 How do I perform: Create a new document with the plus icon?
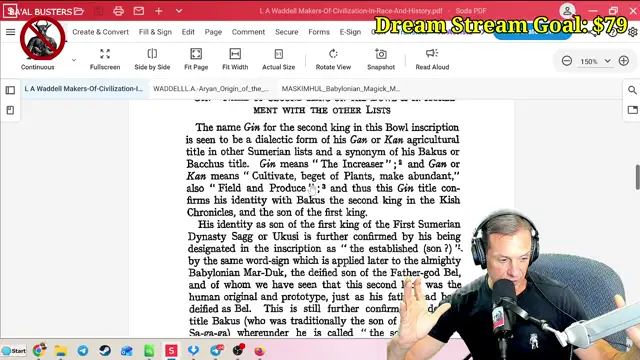[159, 11]
